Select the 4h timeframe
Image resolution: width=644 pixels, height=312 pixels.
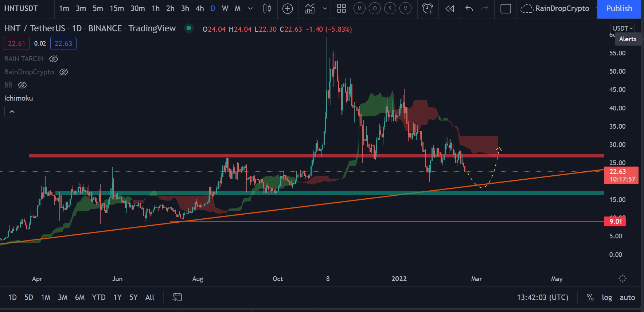tap(200, 8)
